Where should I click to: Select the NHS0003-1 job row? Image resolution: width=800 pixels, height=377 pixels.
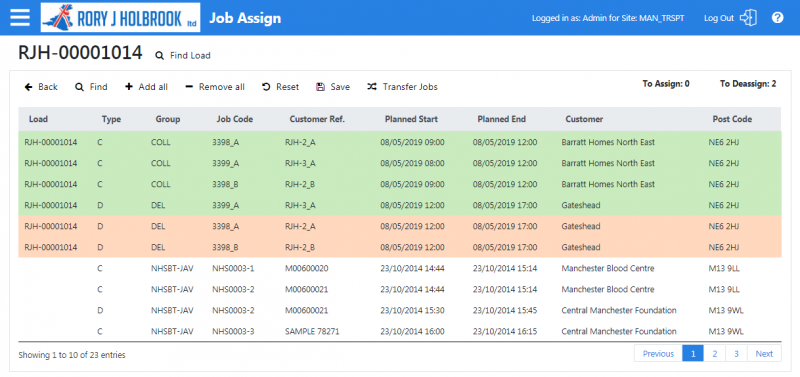tap(399, 268)
